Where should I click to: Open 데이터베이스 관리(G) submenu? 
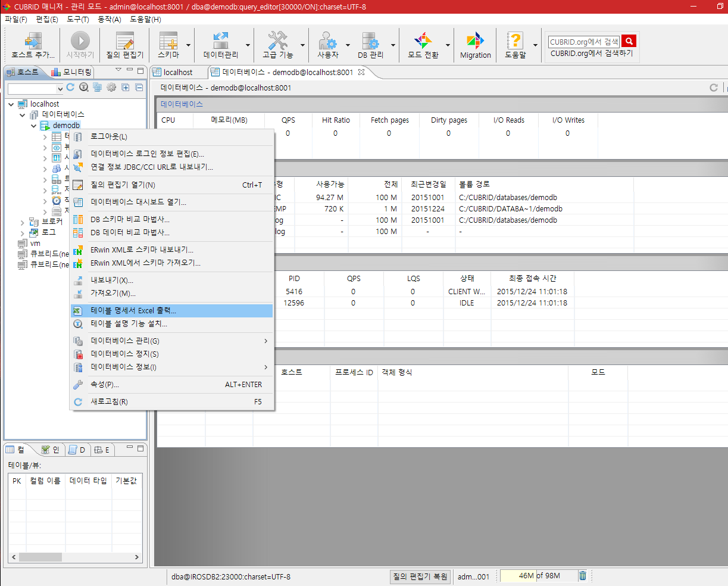pyautogui.click(x=172, y=341)
